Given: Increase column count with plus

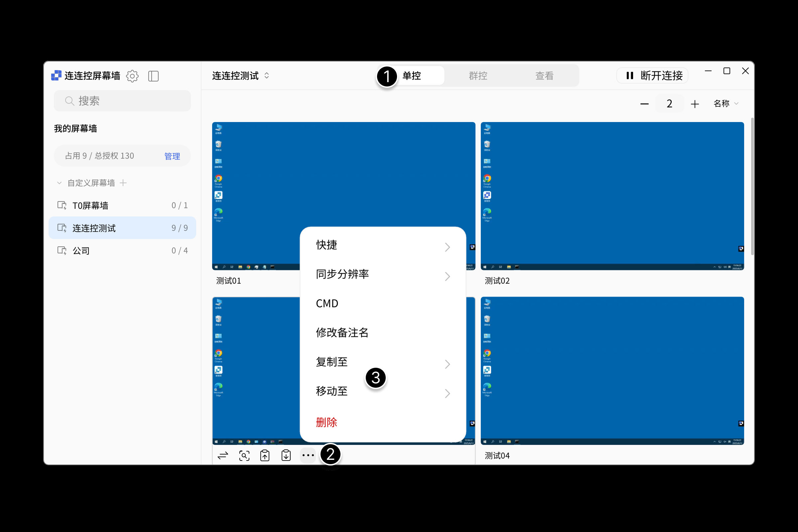Looking at the screenshot, I should coord(695,104).
